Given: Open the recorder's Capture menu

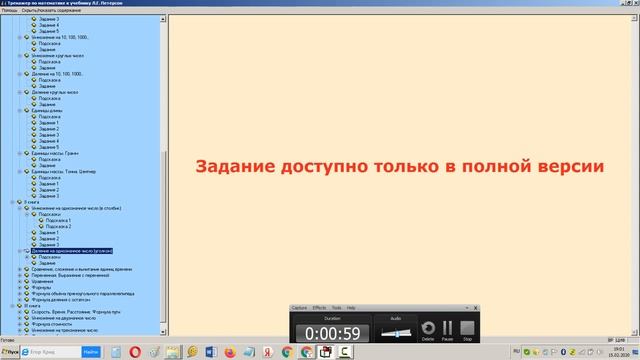Looking at the screenshot, I should [x=299, y=308].
